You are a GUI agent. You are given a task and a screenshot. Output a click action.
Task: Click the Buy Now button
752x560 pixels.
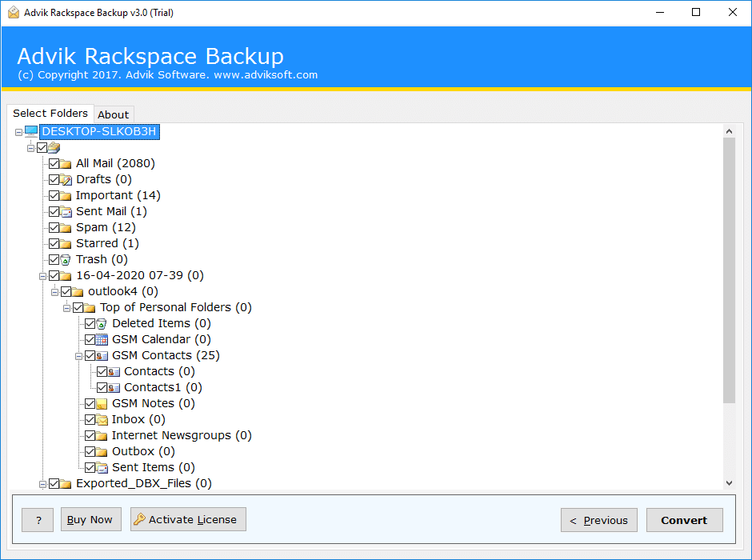(x=90, y=519)
